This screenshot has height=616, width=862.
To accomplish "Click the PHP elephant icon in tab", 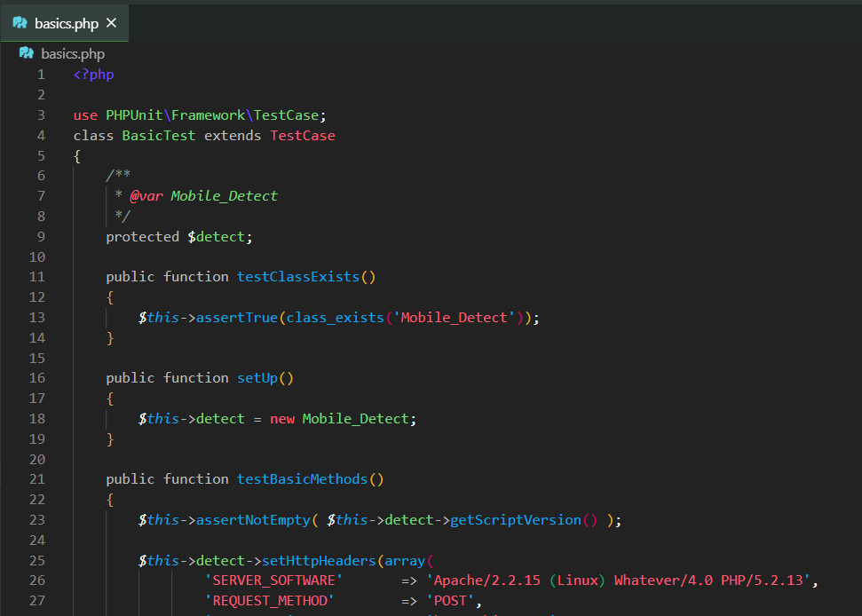I will point(20,22).
